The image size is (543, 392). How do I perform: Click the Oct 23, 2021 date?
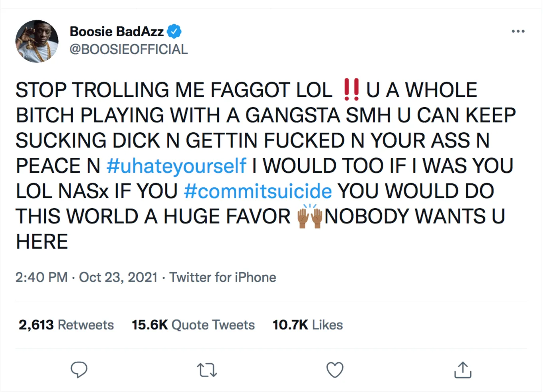click(118, 277)
